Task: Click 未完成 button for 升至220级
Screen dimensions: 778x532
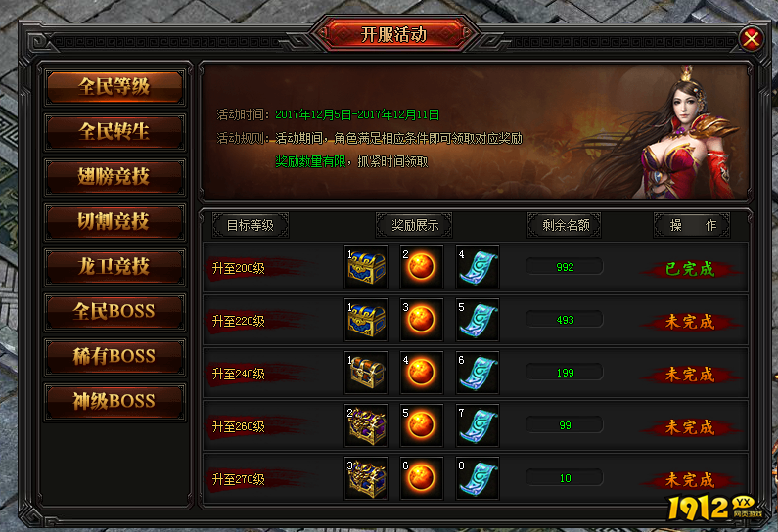Action: (690, 322)
